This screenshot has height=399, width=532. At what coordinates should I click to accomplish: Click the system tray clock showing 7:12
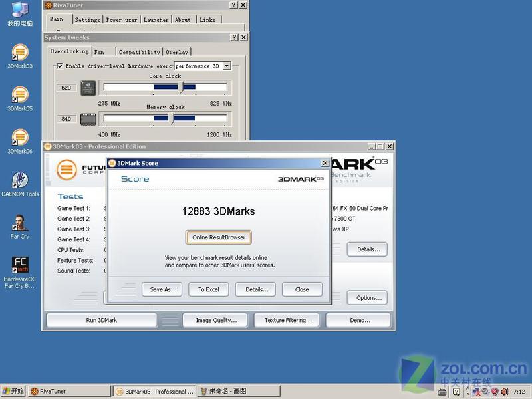point(519,392)
